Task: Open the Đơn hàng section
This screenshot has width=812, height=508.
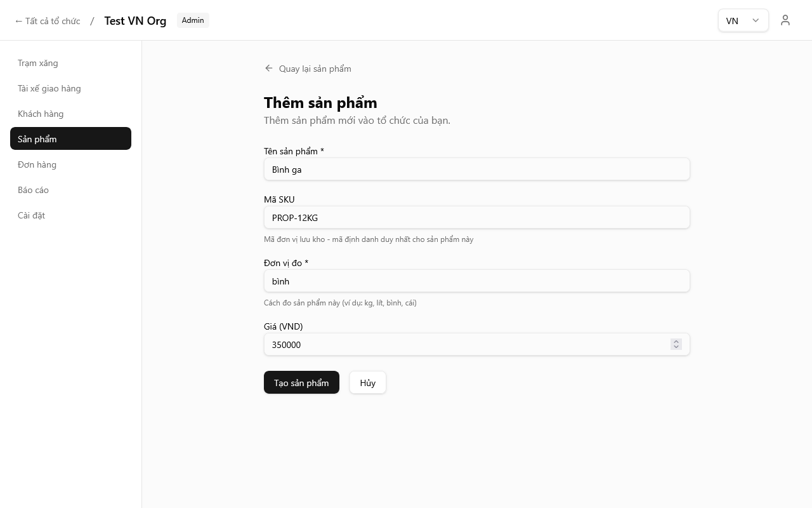Action: coord(37,164)
